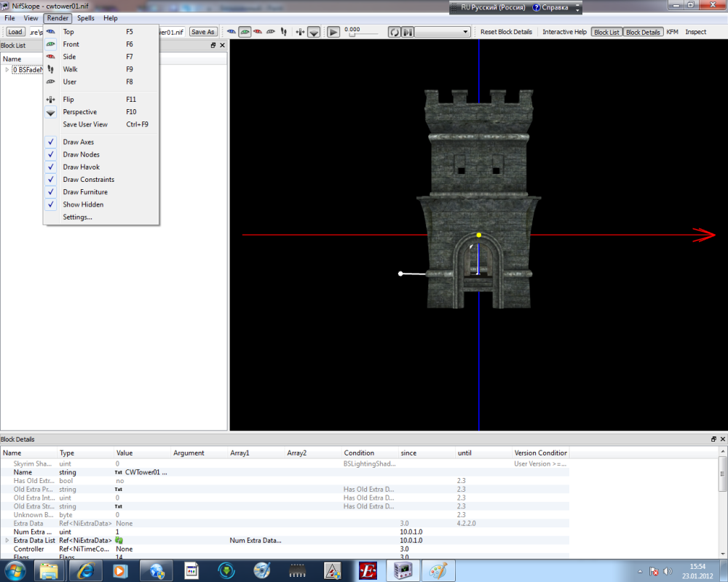Open Windows Explorer from taskbar

click(x=49, y=571)
